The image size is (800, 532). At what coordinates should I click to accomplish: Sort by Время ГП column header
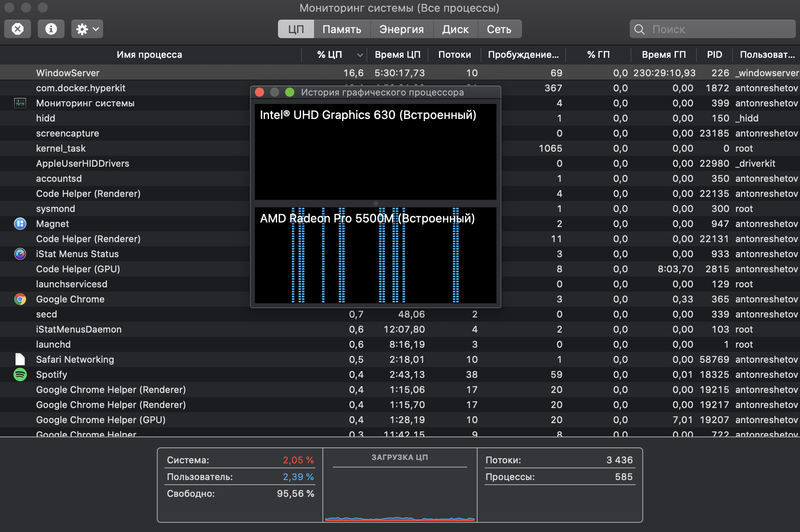pyautogui.click(x=664, y=54)
